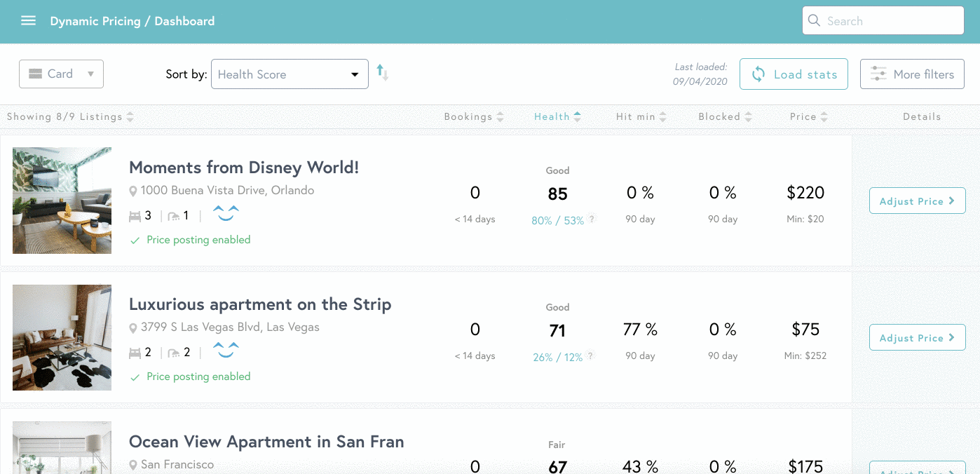Click location pin for 1000 Buena Vista Drive
Viewport: 980px width, 474px height.
click(133, 191)
